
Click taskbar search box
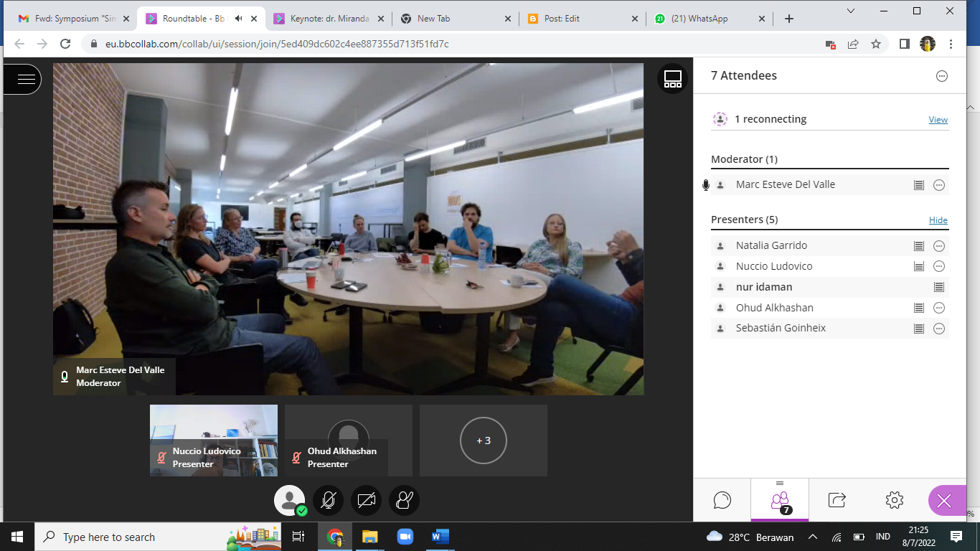pos(158,537)
